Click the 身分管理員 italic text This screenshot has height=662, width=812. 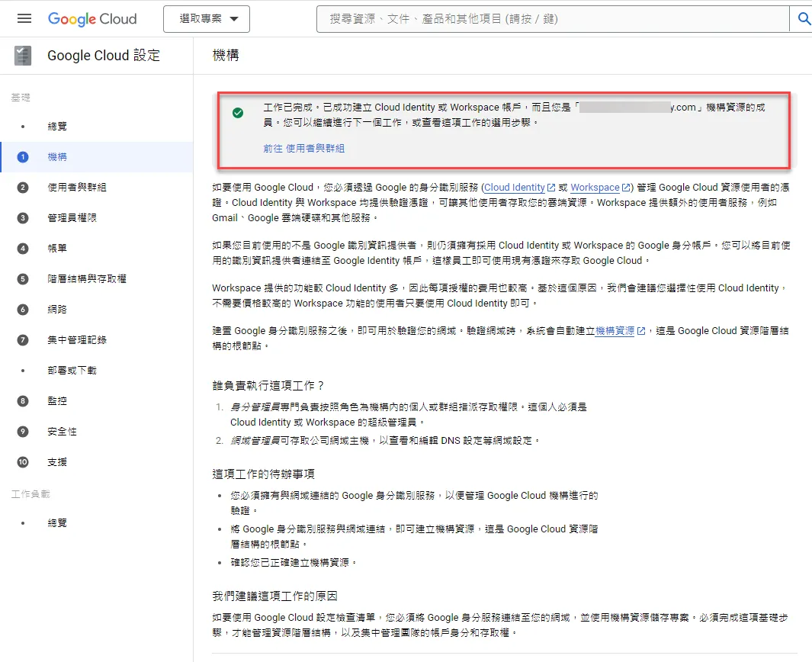tap(255, 407)
